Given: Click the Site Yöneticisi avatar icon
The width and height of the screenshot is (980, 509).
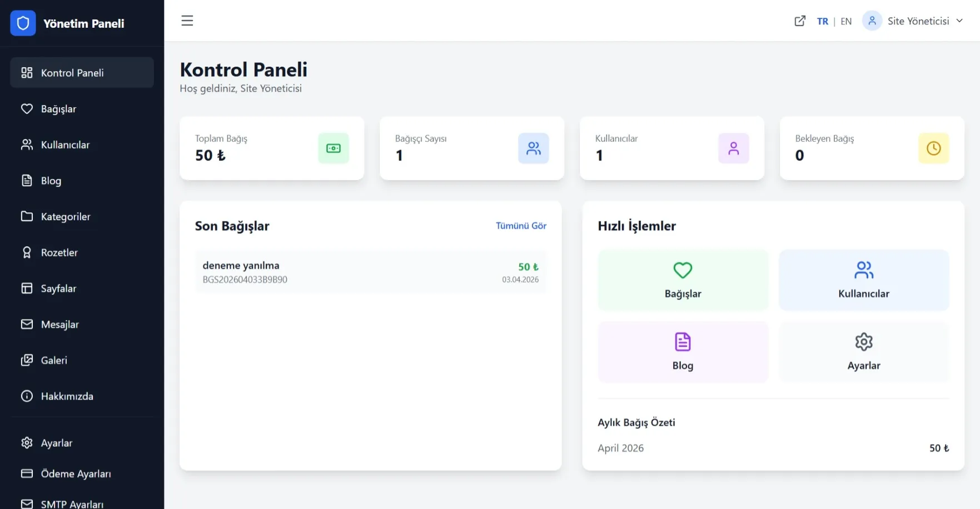Looking at the screenshot, I should (872, 21).
